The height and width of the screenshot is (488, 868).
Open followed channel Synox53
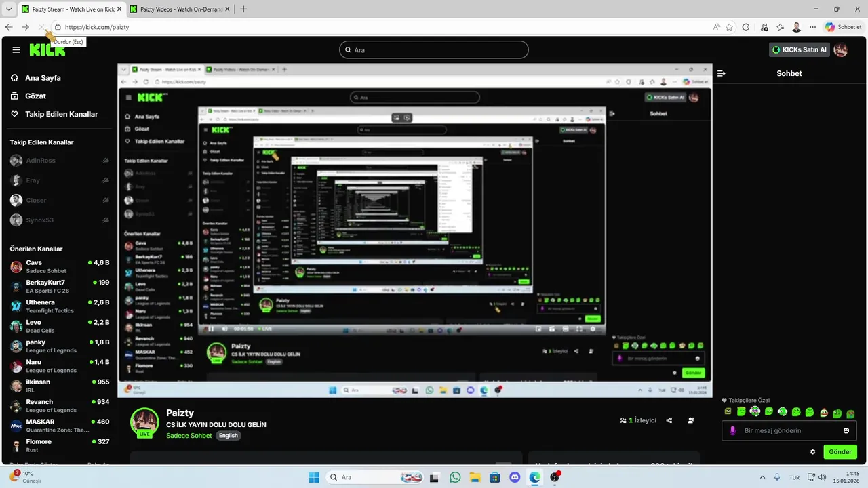(60, 220)
